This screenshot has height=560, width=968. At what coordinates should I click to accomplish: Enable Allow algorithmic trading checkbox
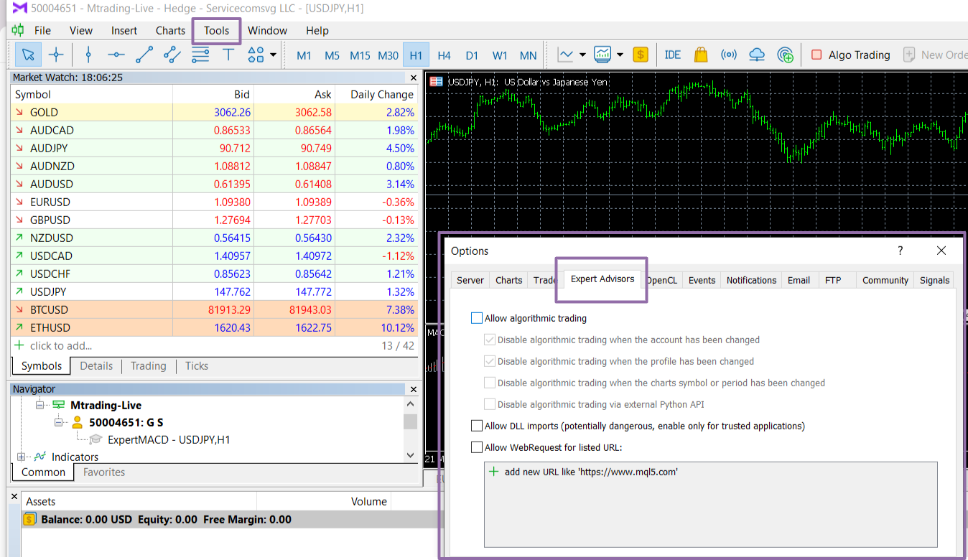[477, 318]
